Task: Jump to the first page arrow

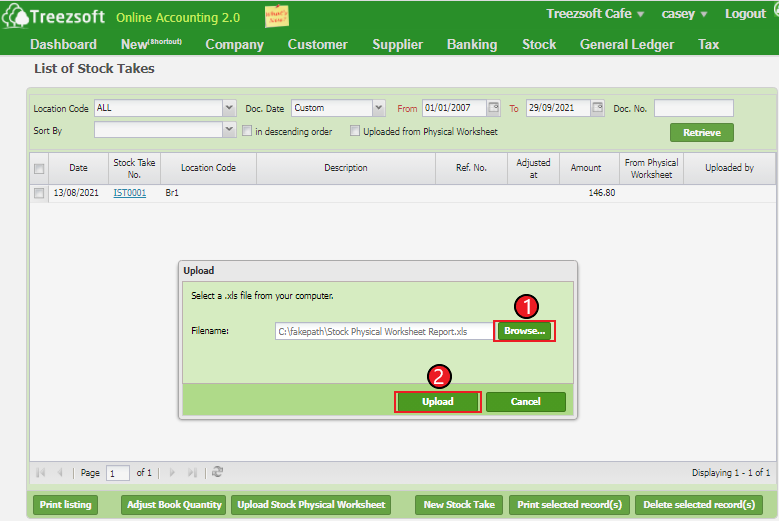Action: click(x=41, y=472)
